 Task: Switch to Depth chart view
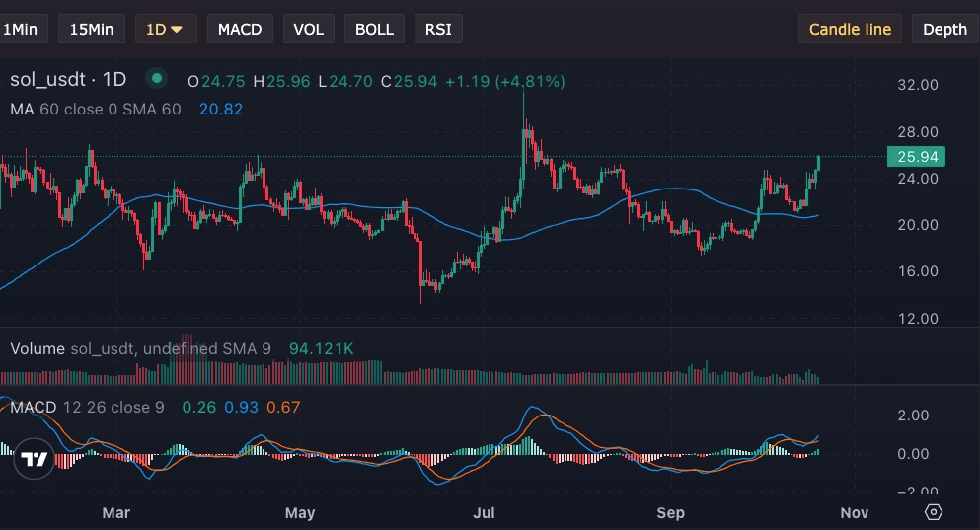tap(945, 30)
